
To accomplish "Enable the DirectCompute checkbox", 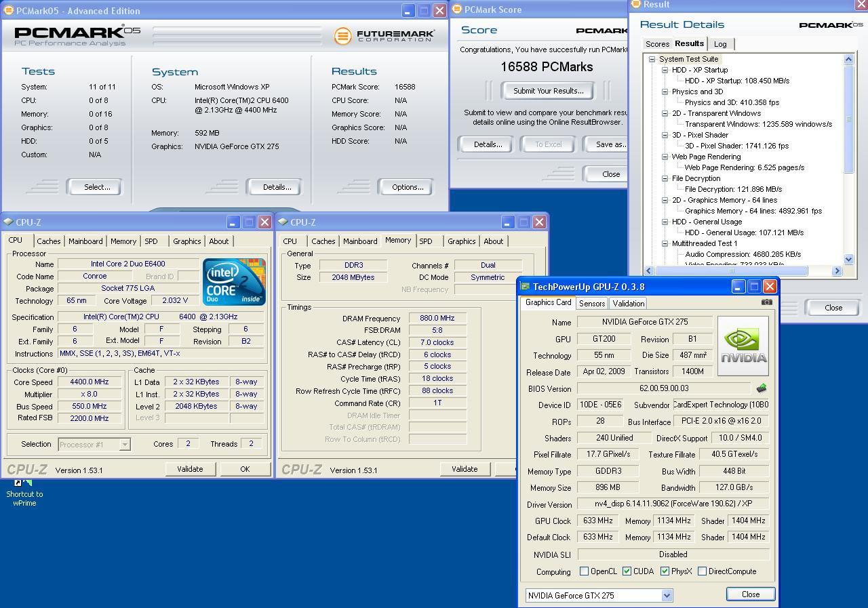I will pyautogui.click(x=702, y=571).
